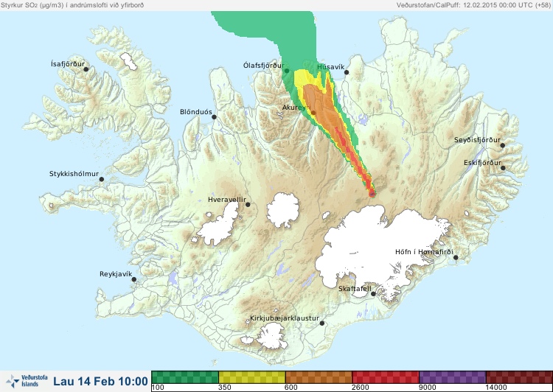Screen dimensions: 553x392
Task: Select the orange 600 legend swatch
Action: 319,377
